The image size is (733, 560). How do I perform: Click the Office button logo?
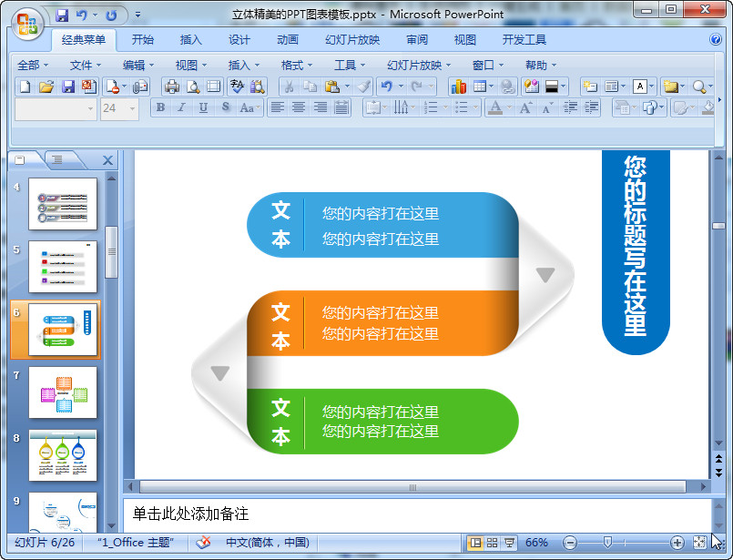27,24
